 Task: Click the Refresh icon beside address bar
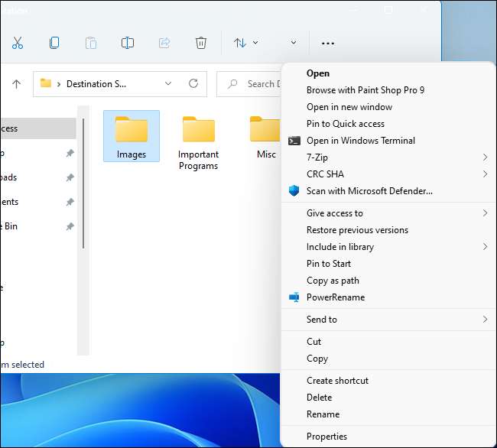[193, 83]
